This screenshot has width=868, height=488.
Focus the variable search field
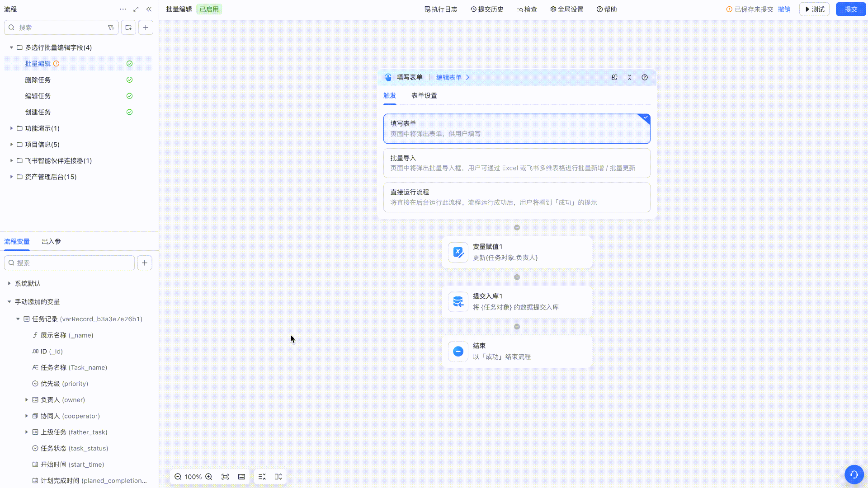point(70,263)
